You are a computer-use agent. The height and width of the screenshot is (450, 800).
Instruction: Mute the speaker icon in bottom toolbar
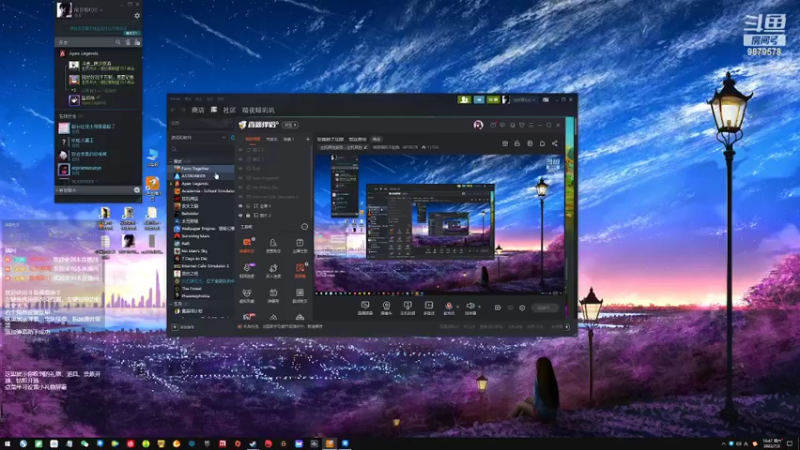click(x=470, y=307)
